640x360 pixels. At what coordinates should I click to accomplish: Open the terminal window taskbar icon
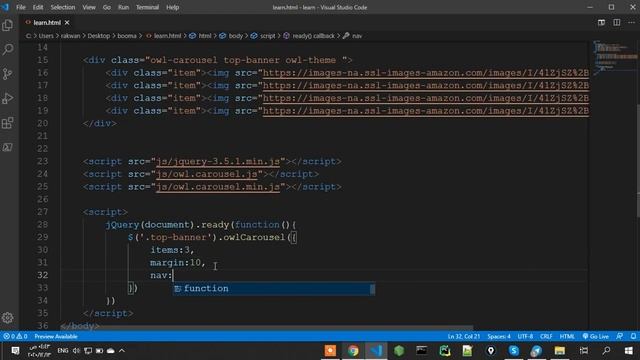click(x=422, y=351)
